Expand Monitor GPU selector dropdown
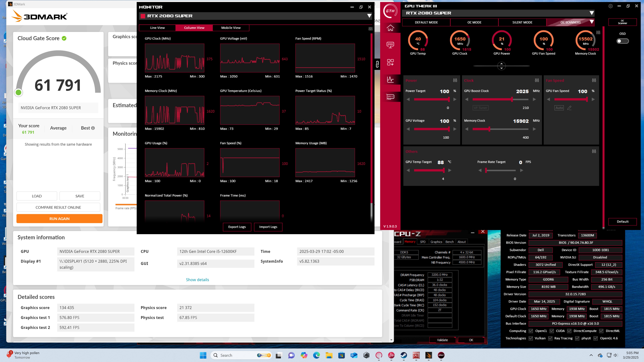Image resolution: width=644 pixels, height=362 pixels. point(369,16)
